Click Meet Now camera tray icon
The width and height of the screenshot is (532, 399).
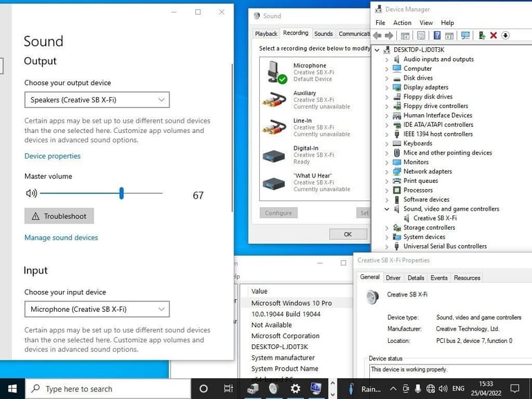pyautogui.click(x=406, y=389)
